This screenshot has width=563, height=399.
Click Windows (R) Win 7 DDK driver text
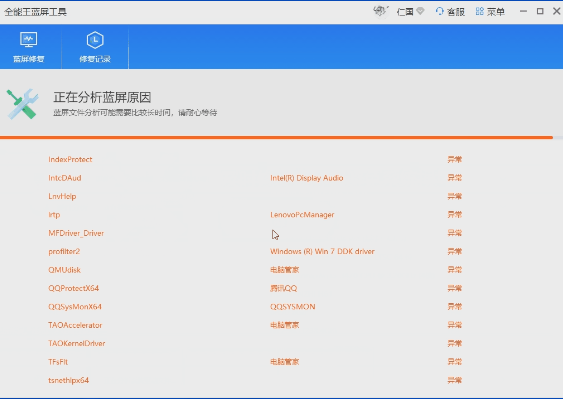[x=322, y=251]
